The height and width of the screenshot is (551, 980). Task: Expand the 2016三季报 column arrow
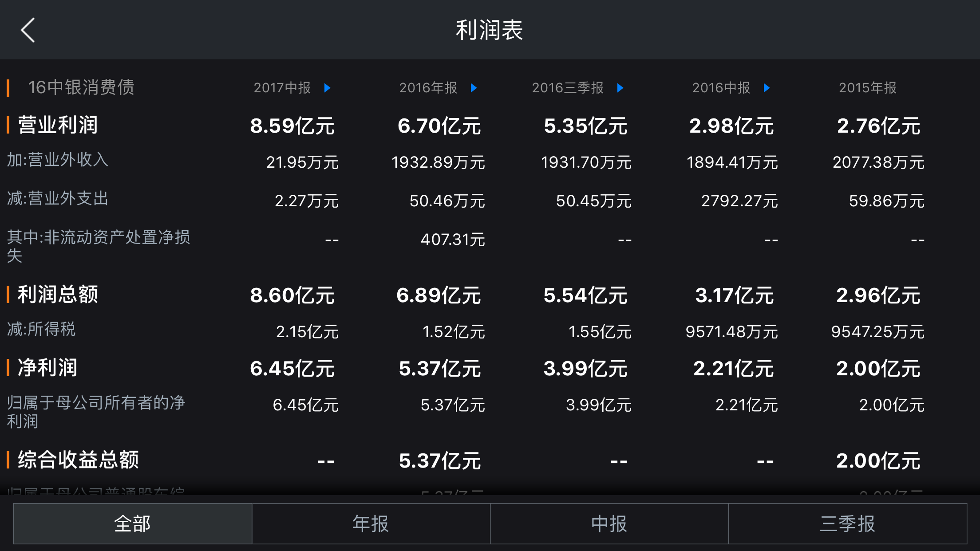tap(620, 88)
